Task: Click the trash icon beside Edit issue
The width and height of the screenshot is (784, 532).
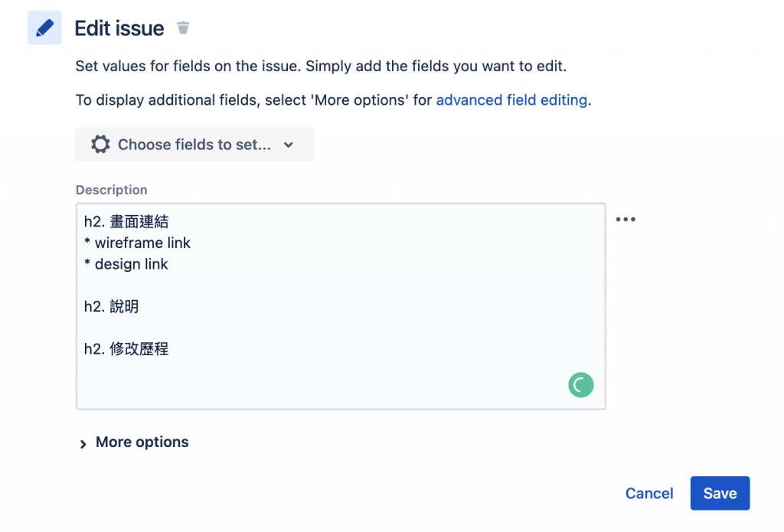Action: [183, 28]
